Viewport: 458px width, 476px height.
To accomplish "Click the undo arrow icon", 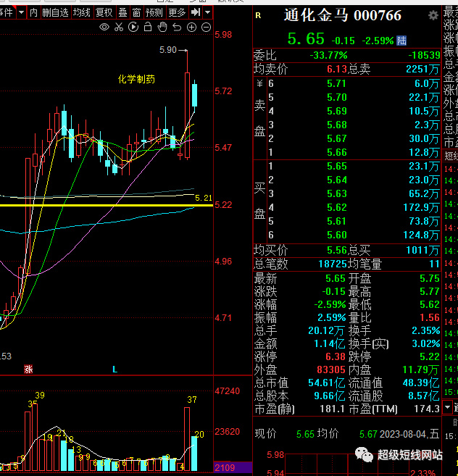I will coord(177,28).
